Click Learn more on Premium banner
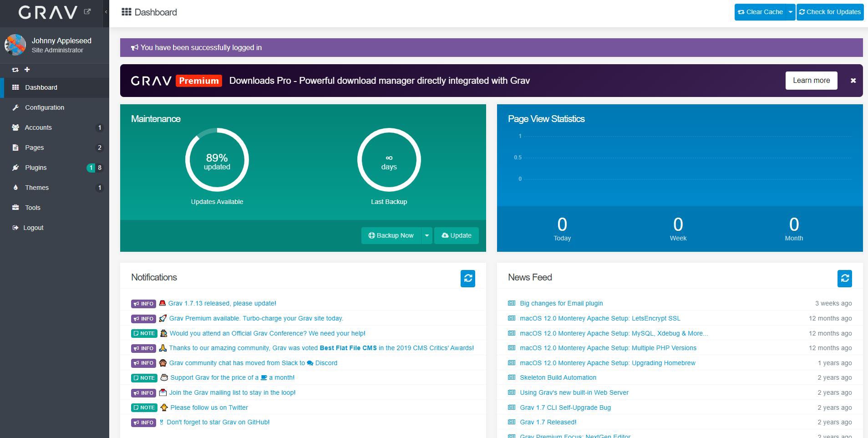 click(x=811, y=81)
